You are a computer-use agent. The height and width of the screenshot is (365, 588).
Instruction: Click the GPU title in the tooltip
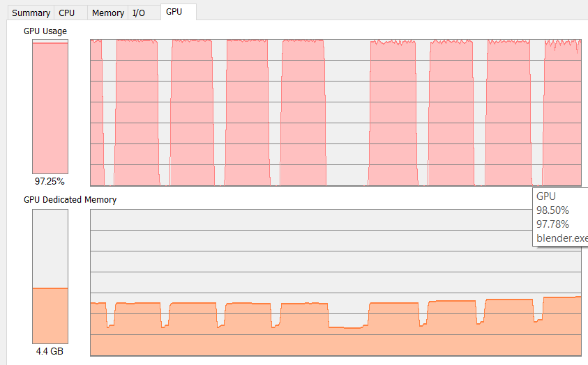click(x=546, y=196)
